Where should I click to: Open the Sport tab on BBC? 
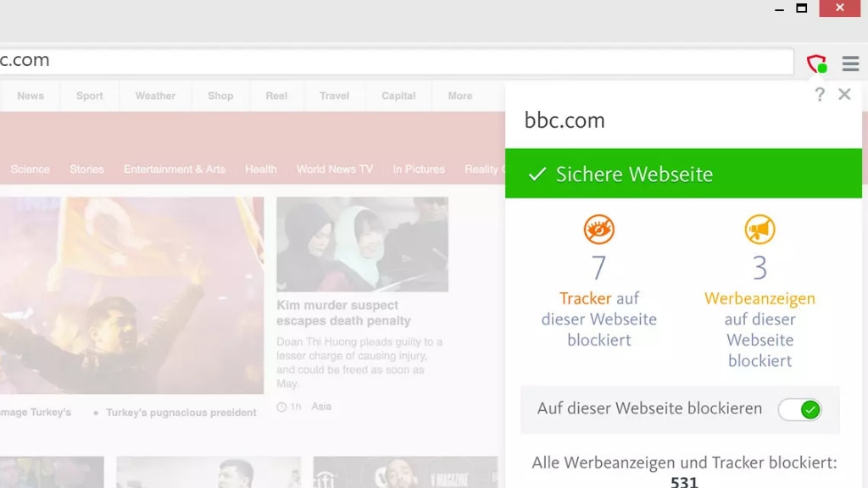click(x=90, y=96)
